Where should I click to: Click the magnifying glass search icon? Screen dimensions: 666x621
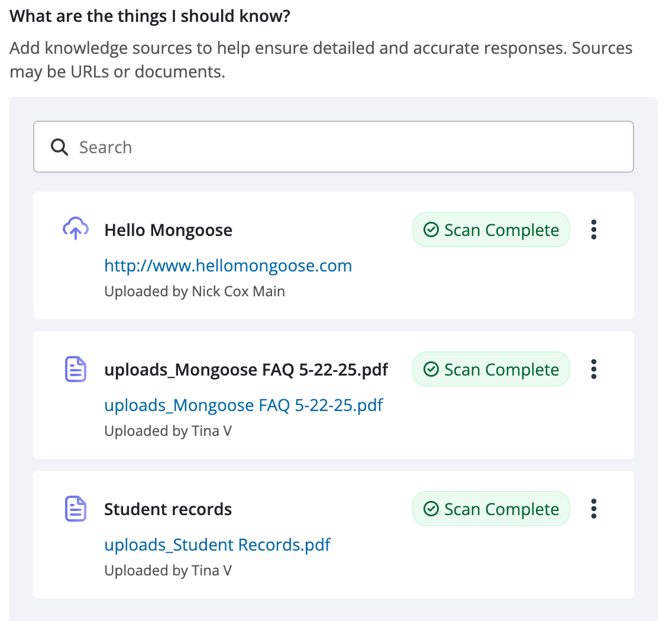pyautogui.click(x=59, y=147)
